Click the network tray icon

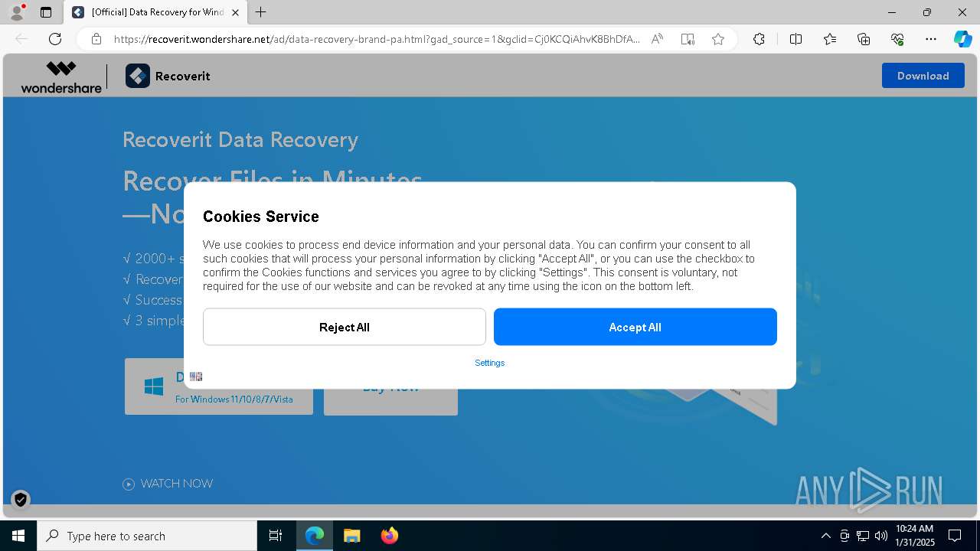863,536
